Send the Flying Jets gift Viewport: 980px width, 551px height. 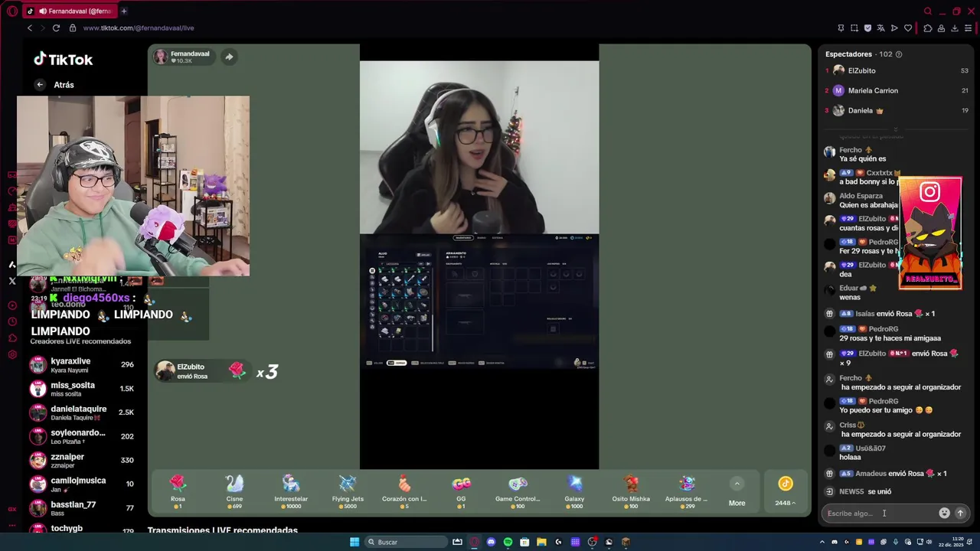pyautogui.click(x=348, y=491)
